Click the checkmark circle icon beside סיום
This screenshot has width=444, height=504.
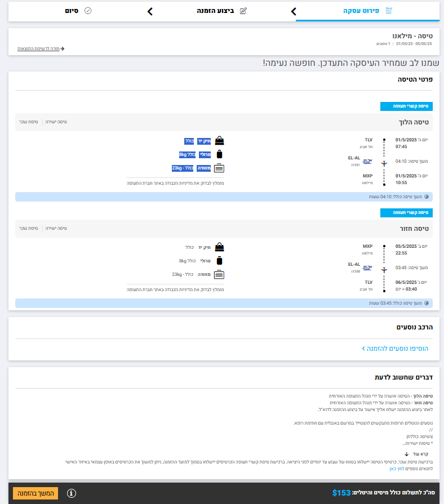click(x=88, y=11)
